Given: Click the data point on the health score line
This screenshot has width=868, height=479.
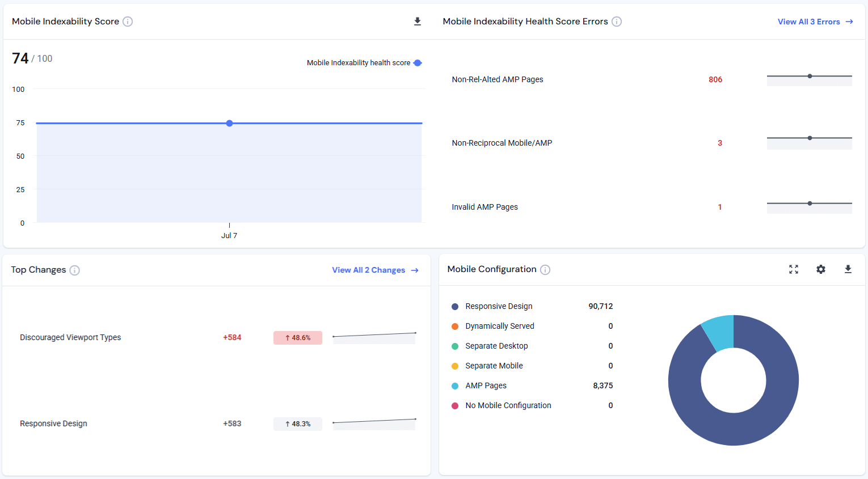Looking at the screenshot, I should coord(229,123).
